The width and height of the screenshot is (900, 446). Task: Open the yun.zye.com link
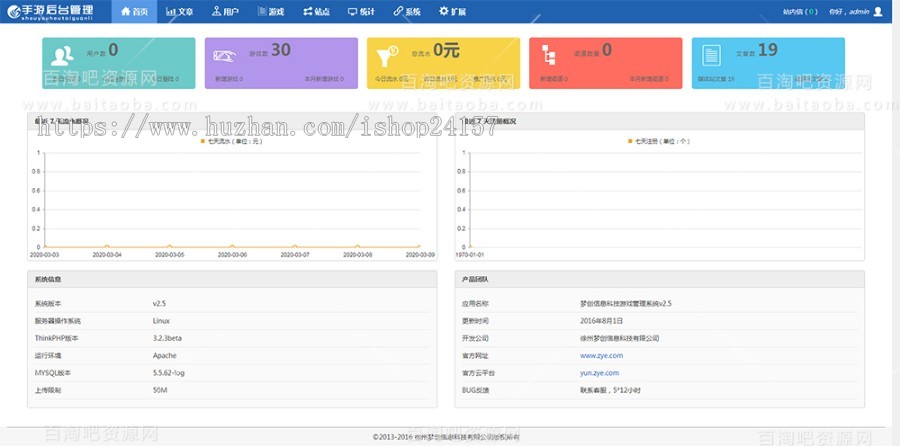pos(599,373)
